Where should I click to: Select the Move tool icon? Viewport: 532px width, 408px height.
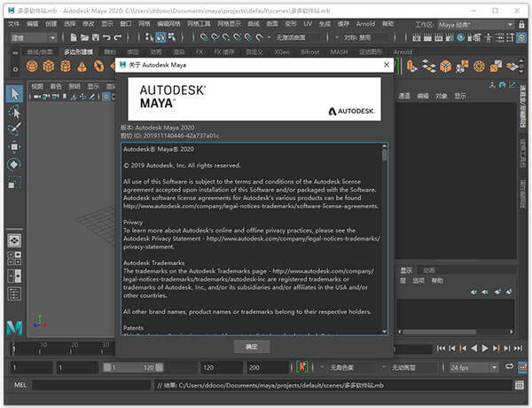[x=14, y=146]
